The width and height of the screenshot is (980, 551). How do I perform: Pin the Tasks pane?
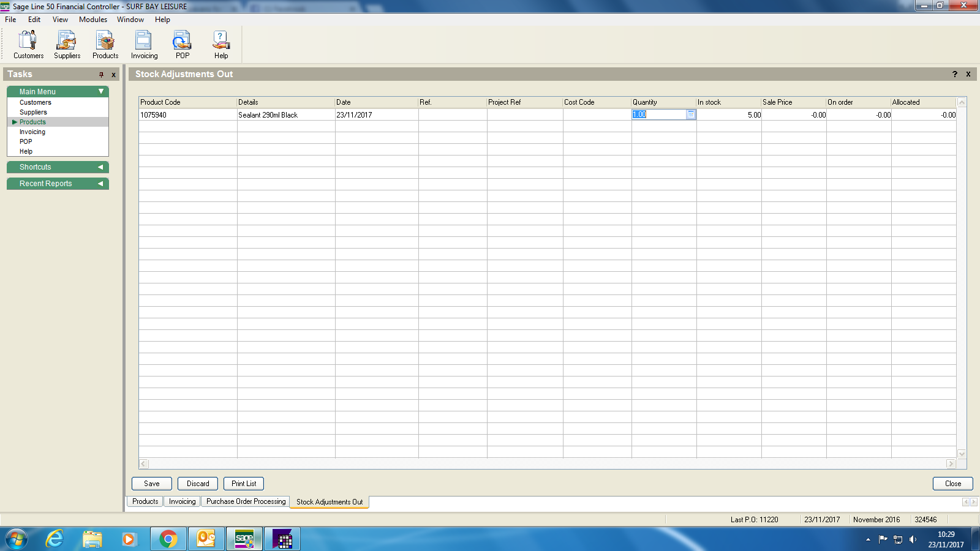101,75
